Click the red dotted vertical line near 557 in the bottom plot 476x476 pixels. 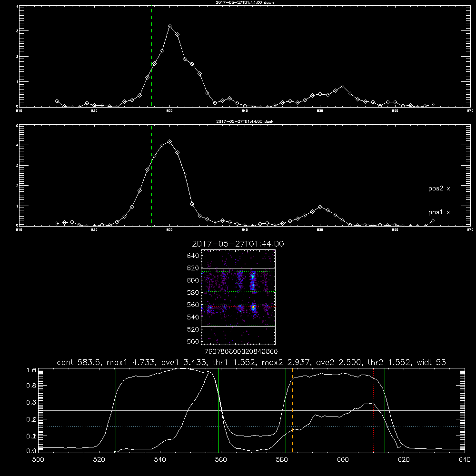click(212, 410)
